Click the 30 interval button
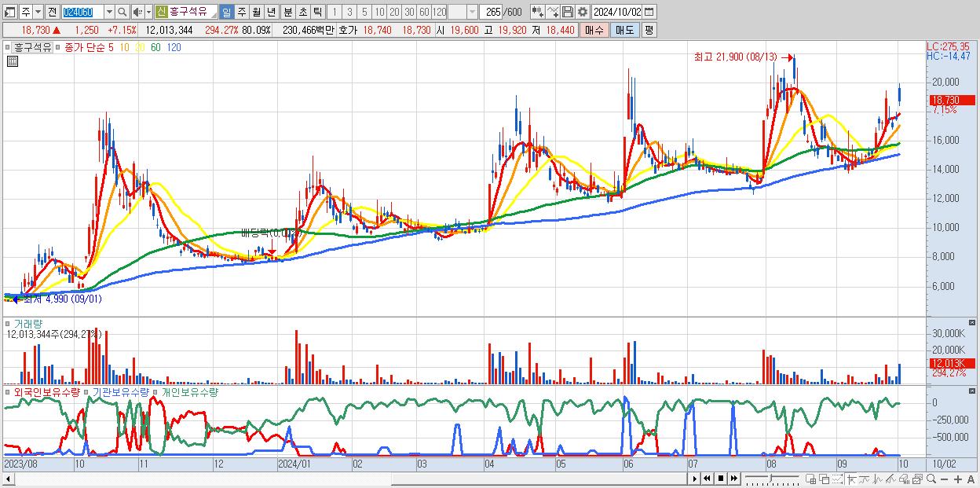 409,12
